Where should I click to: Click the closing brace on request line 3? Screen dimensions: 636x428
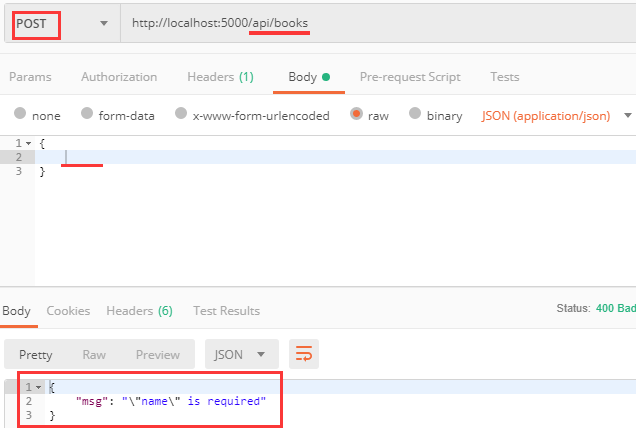(42, 172)
